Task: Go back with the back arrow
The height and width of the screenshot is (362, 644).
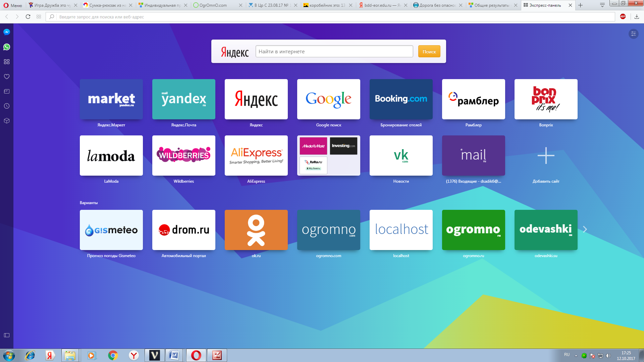Action: (x=7, y=17)
